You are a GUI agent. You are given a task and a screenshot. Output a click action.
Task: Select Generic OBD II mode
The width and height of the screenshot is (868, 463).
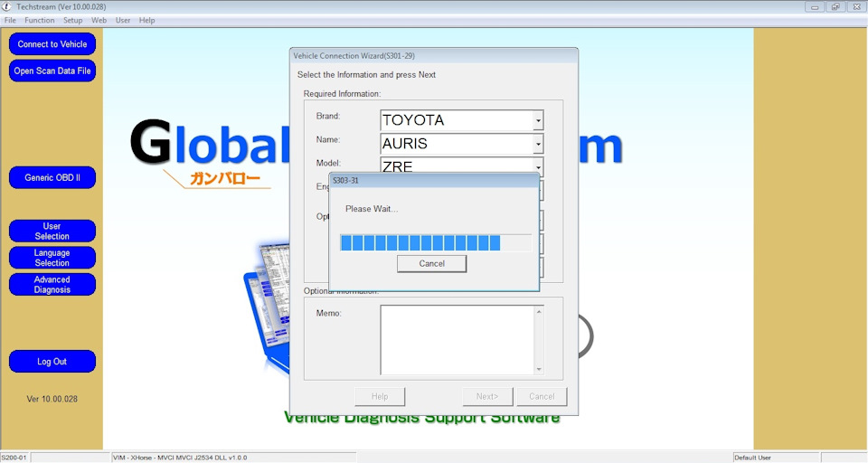click(52, 178)
